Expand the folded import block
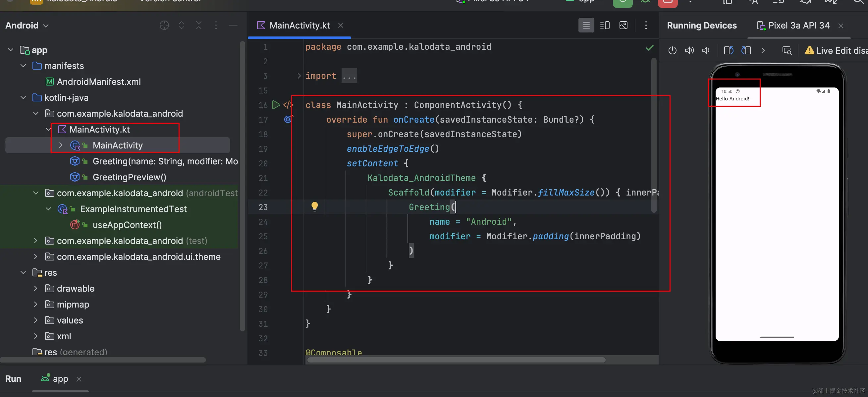The image size is (868, 397). [299, 76]
